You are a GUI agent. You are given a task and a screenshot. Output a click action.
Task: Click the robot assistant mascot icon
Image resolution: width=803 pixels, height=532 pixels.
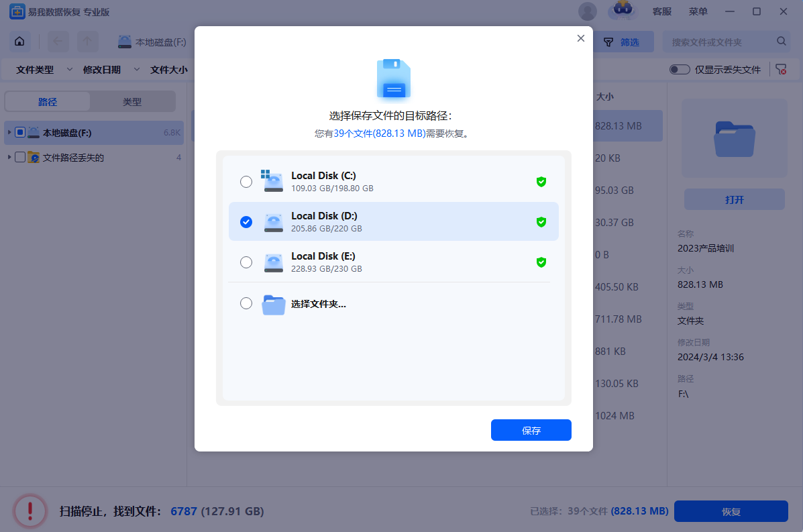point(622,11)
